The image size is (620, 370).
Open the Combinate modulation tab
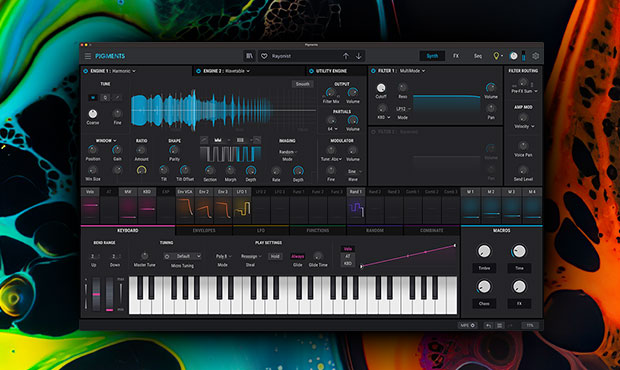[x=432, y=230]
